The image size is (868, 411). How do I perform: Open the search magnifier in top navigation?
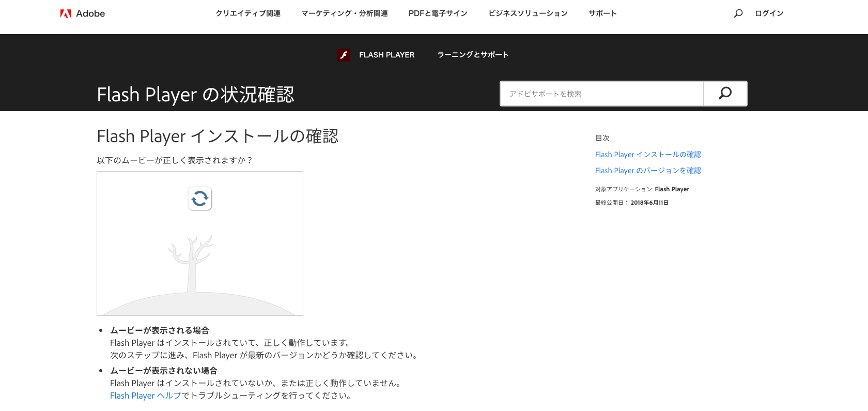(x=738, y=13)
